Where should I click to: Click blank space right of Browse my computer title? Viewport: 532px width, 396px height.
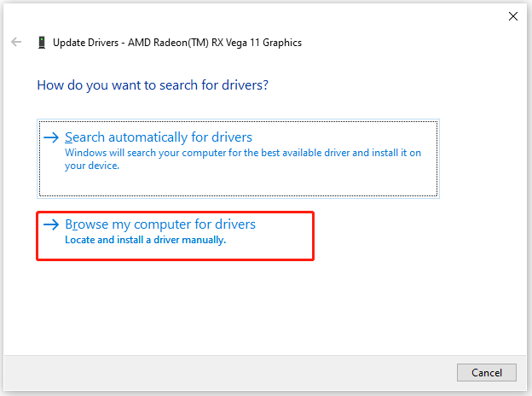286,224
